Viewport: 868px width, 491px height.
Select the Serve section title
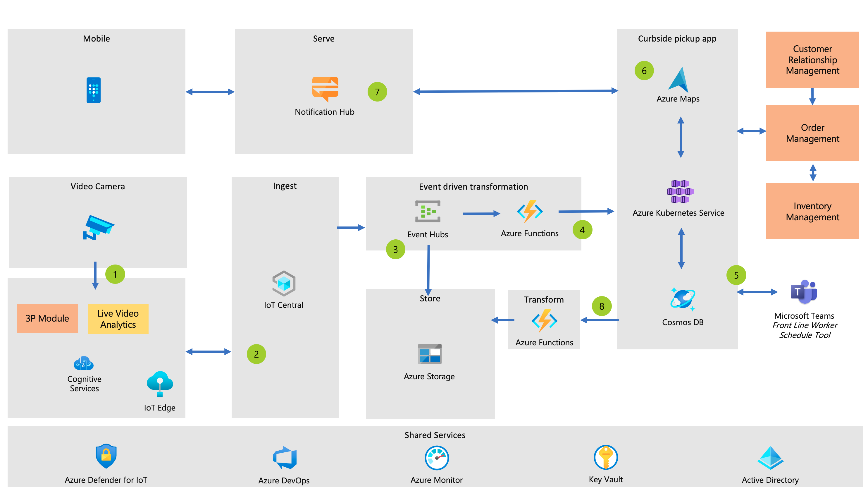(x=323, y=38)
